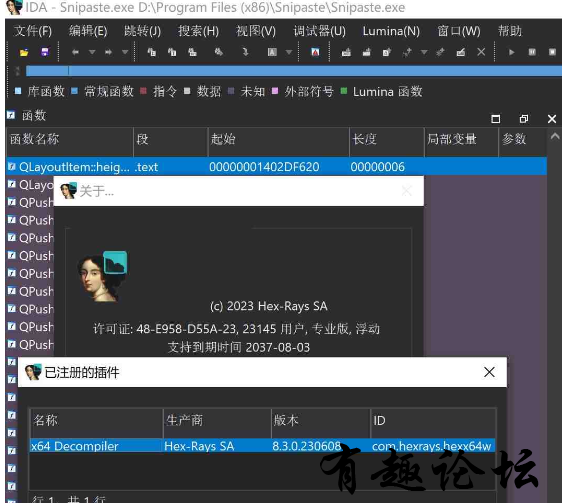Click the Hex-Rays SA vendor cell
562x503 pixels.
[x=199, y=446]
